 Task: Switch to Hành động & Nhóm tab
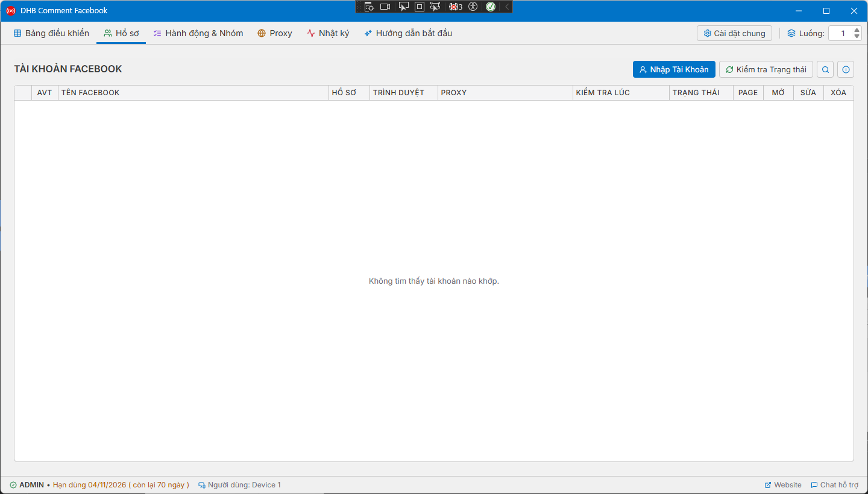(x=198, y=33)
